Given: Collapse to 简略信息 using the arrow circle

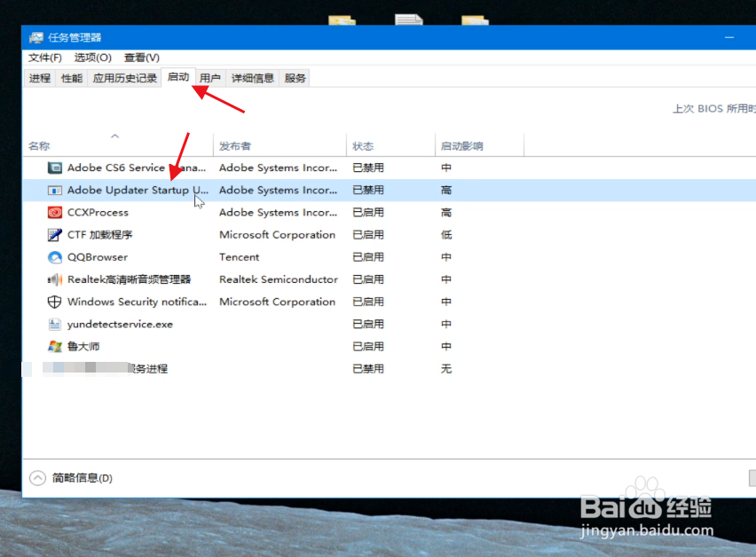Looking at the screenshot, I should pos(37,478).
